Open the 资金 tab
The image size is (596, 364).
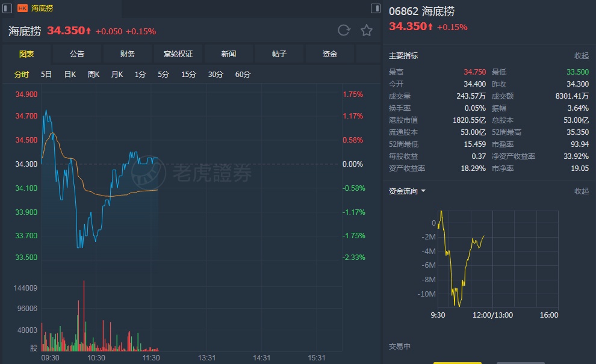point(330,54)
